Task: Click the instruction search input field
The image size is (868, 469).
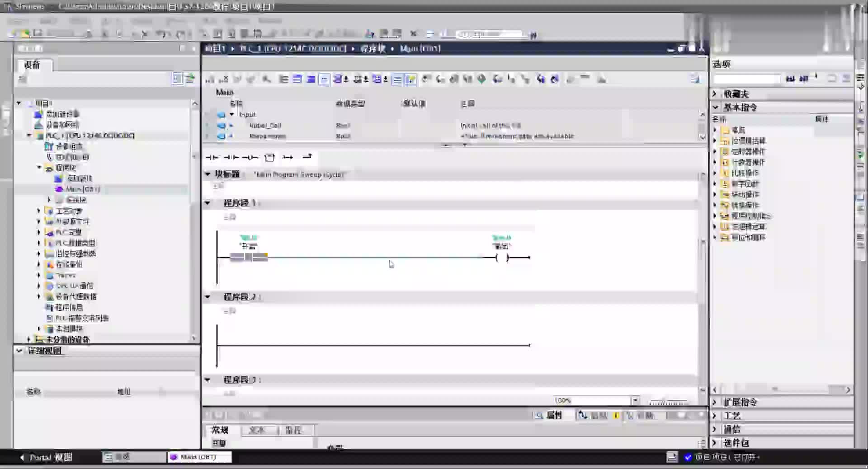Action: [x=747, y=79]
